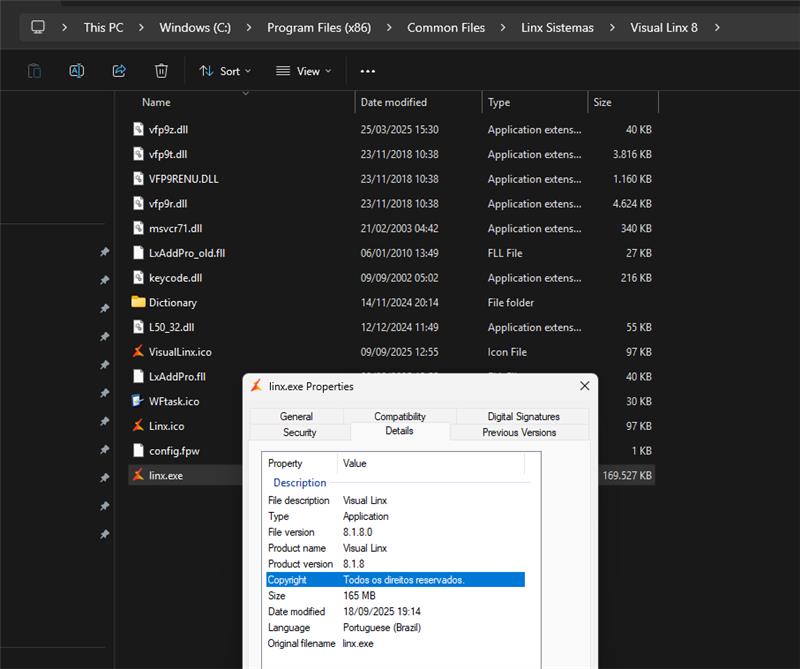Close the linx.exe Properties dialog
This screenshot has width=800, height=669.
point(584,386)
